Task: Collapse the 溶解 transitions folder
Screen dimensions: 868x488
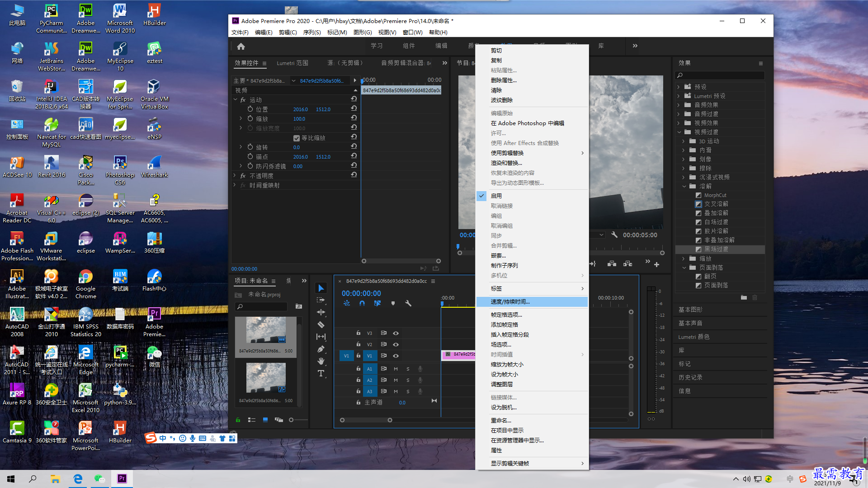Action: tap(684, 186)
